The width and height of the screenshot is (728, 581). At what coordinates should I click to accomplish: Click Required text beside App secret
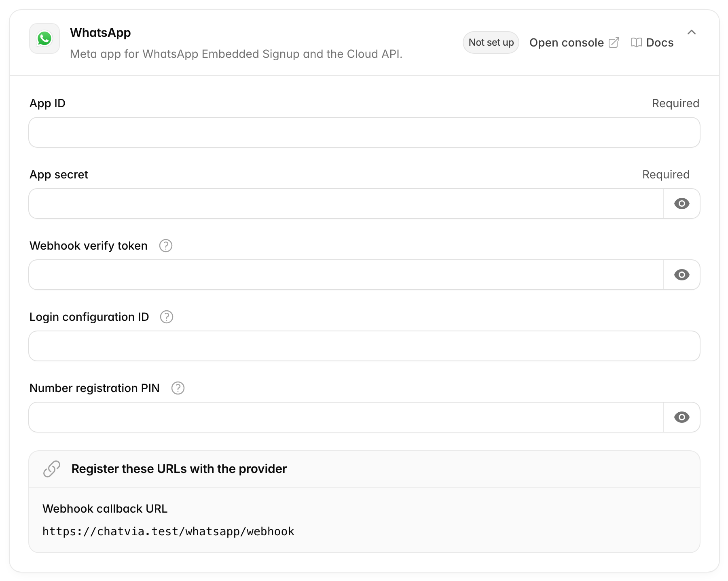(x=666, y=174)
